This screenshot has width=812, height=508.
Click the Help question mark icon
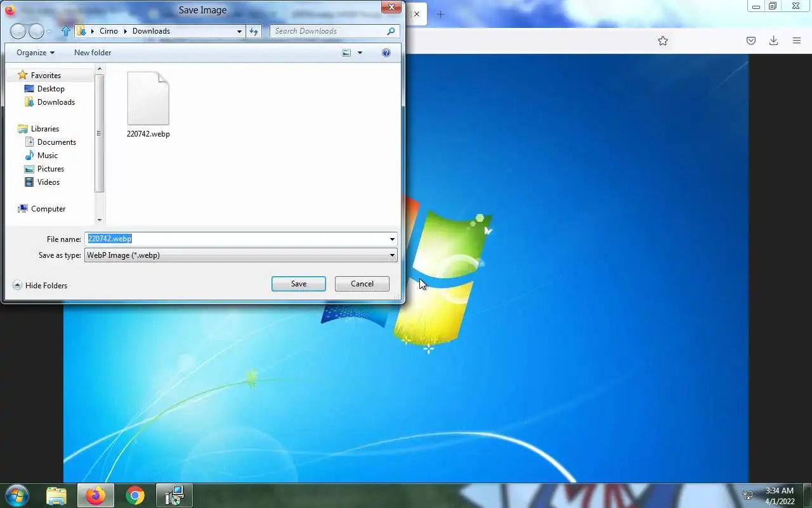[386, 53]
